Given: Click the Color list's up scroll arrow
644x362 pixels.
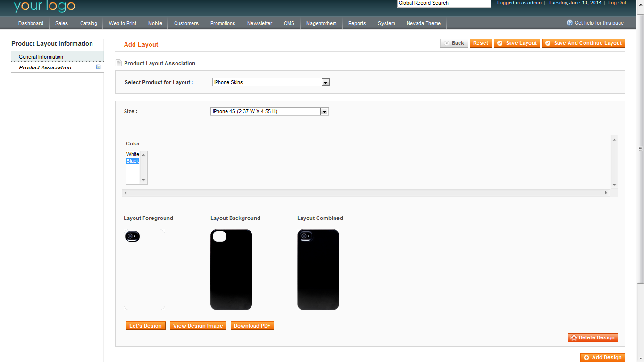Looking at the screenshot, I should pos(144,154).
